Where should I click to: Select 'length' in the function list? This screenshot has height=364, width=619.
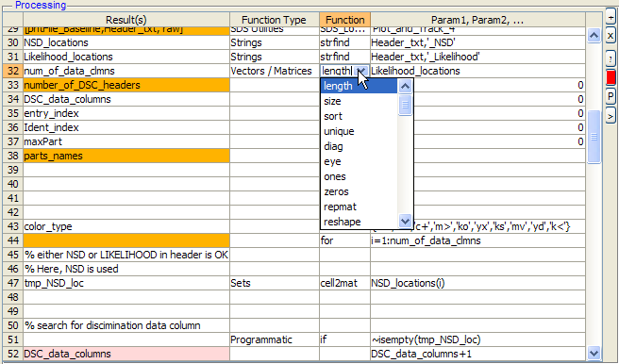359,86
